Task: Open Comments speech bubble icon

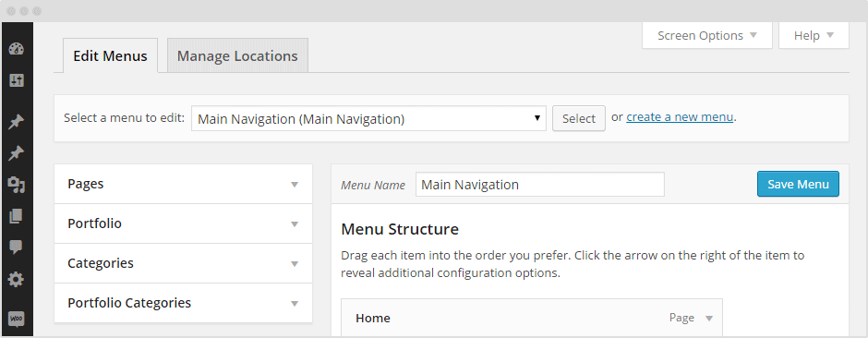Action: pos(17,247)
